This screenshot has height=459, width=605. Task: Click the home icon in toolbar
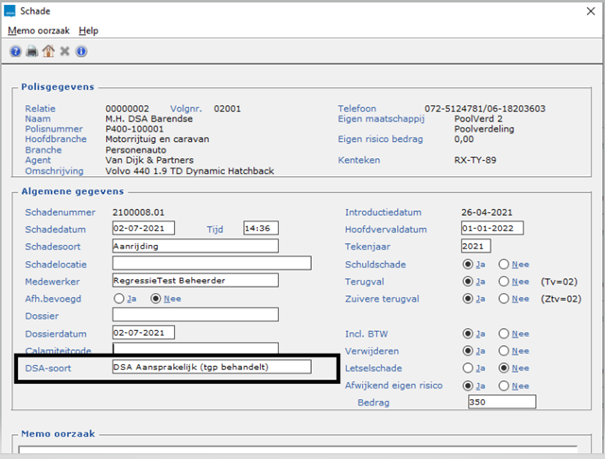pyautogui.click(x=48, y=51)
